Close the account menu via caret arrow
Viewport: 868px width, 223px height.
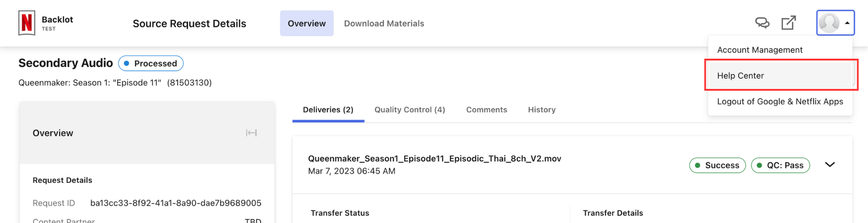(847, 23)
